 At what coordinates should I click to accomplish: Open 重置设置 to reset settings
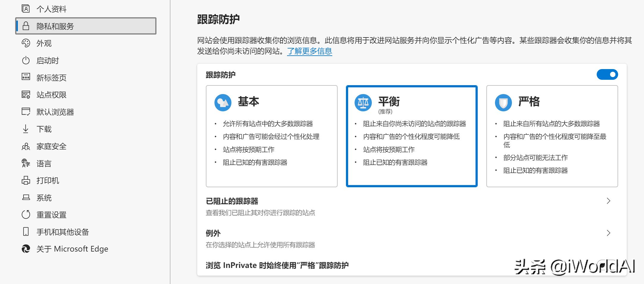coord(26,214)
